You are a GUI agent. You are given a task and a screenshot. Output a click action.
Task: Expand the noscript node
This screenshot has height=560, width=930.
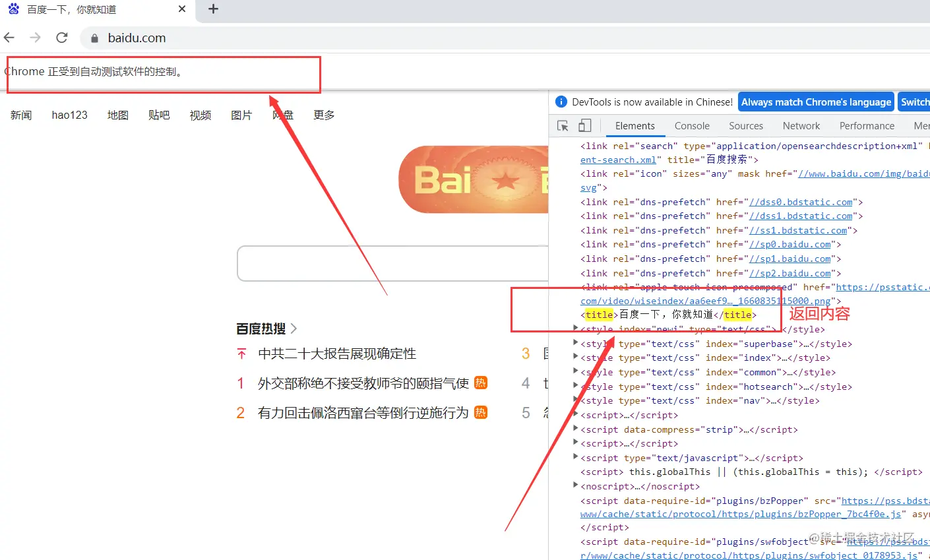tap(576, 485)
